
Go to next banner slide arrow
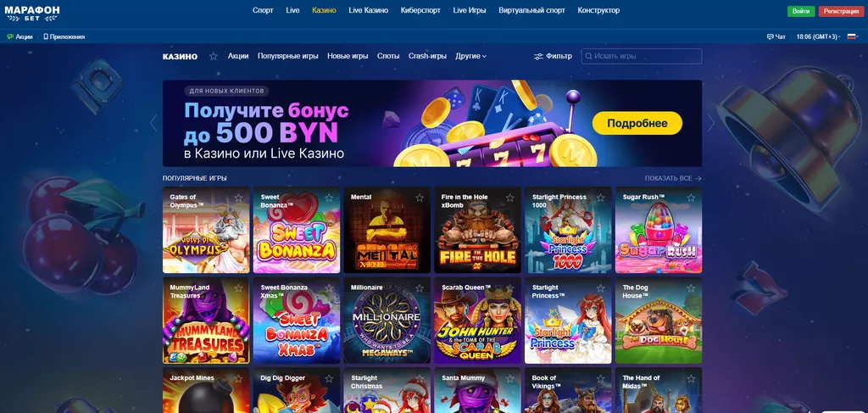pyautogui.click(x=711, y=123)
